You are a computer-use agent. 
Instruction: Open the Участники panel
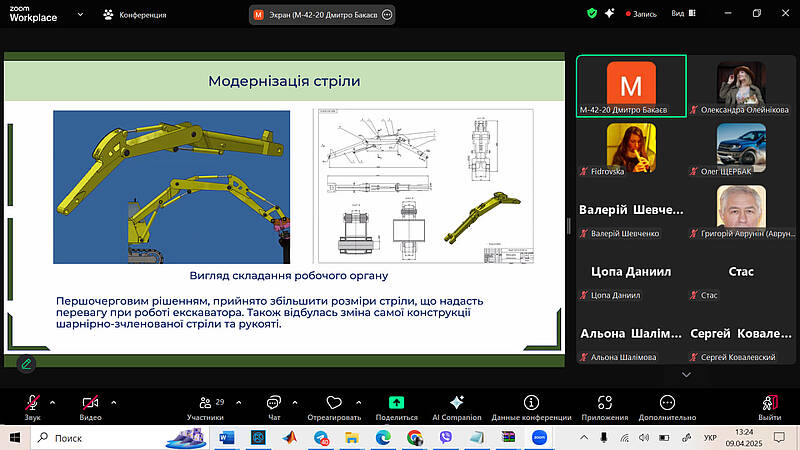pos(205,408)
